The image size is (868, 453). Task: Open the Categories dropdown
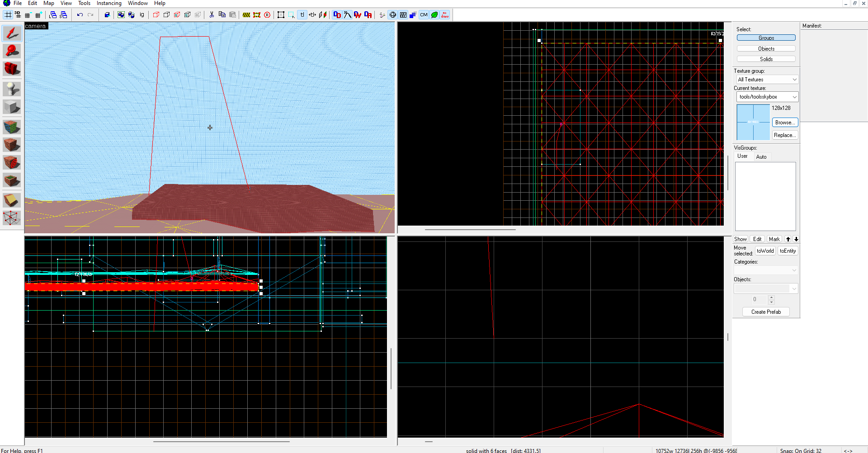766,270
